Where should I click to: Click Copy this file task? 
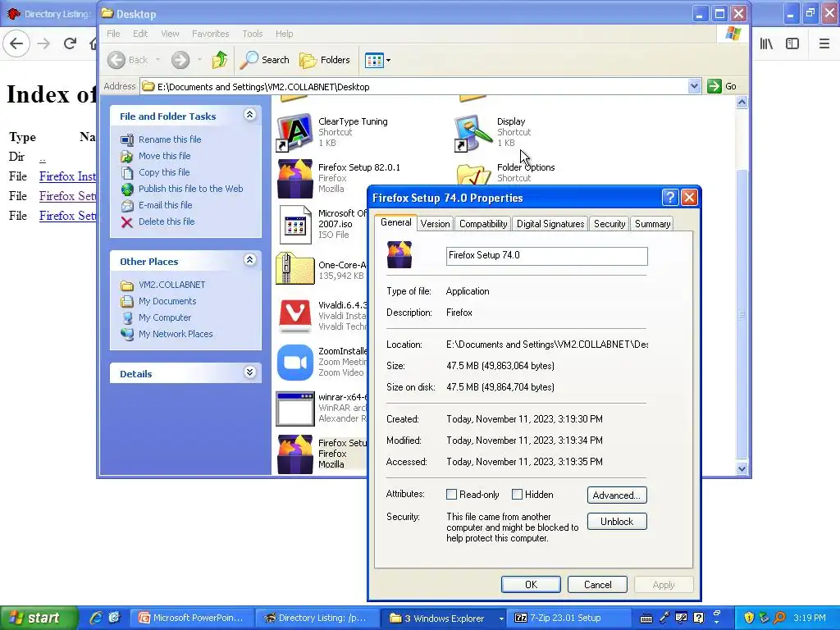[x=164, y=172]
